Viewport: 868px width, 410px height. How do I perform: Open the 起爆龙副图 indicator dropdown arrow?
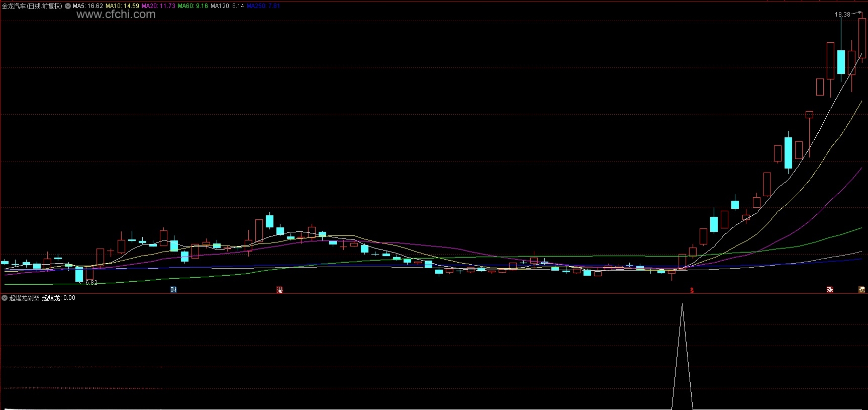click(5, 298)
